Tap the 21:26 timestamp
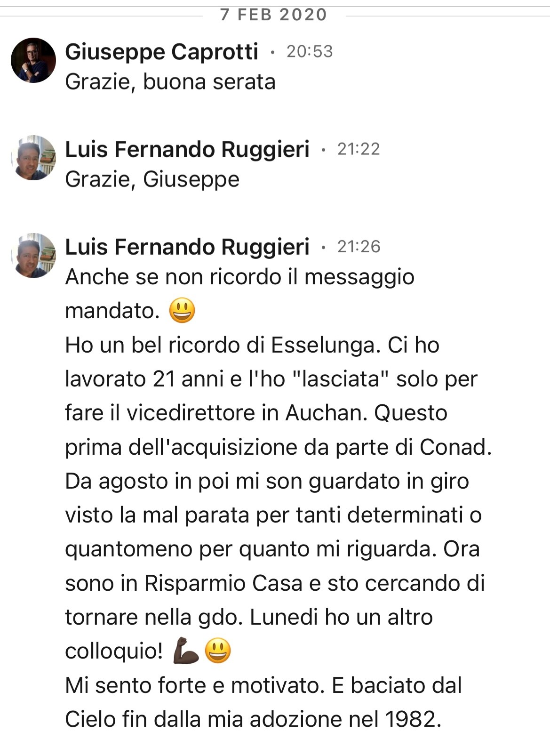Image resolution: width=550 pixels, height=756 pixels. click(359, 246)
